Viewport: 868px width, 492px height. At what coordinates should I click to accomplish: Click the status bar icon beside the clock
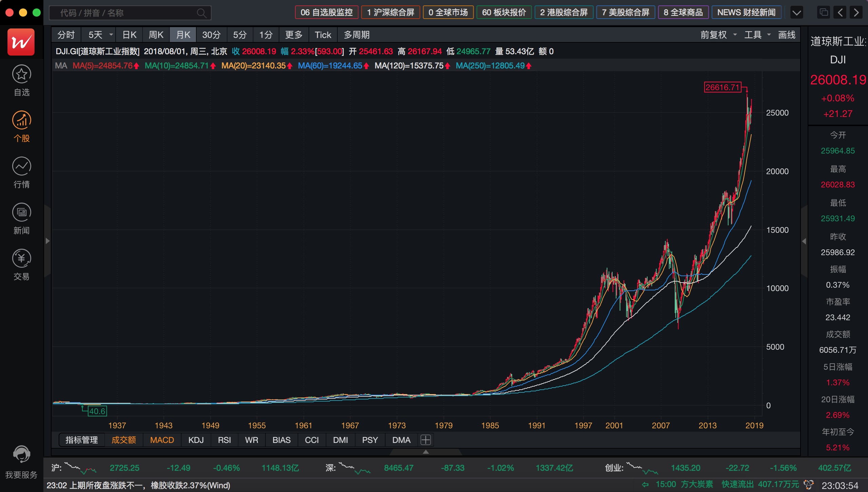click(x=808, y=485)
